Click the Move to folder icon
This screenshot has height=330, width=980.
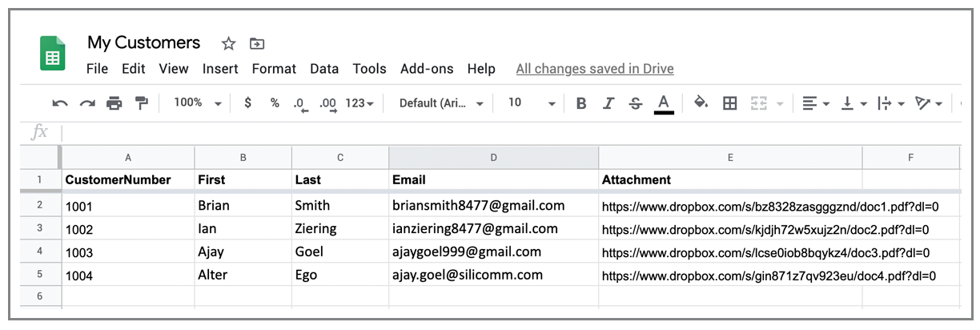pyautogui.click(x=257, y=43)
